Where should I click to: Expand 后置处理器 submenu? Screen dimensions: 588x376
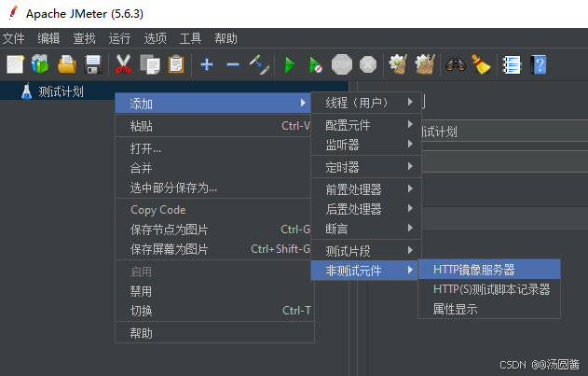(x=366, y=209)
